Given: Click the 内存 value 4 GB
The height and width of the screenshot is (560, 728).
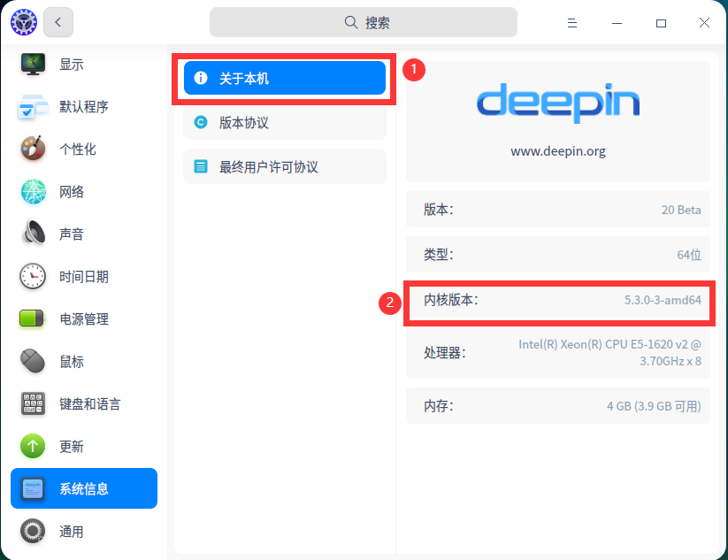Looking at the screenshot, I should pos(654,406).
